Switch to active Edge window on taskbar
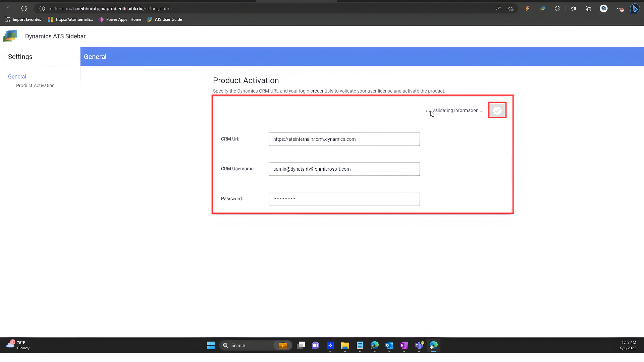 [433, 345]
